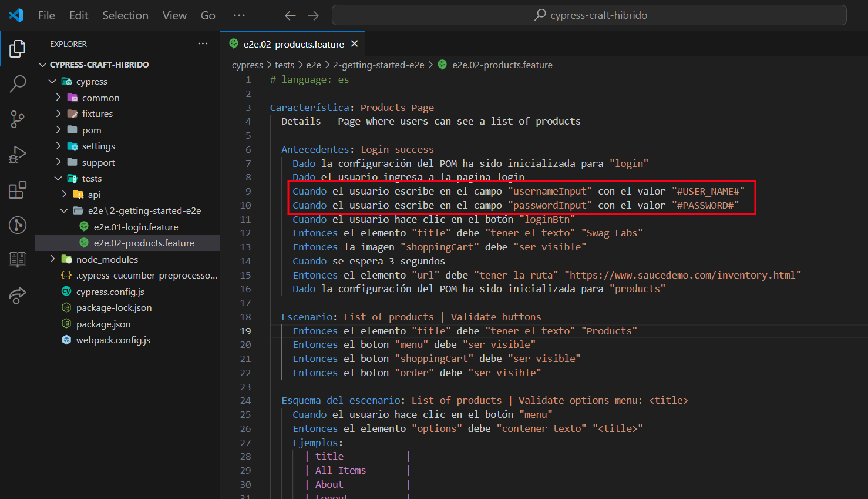This screenshot has width=868, height=499.
Task: Open the Git Graph activity bar icon
Action: click(x=18, y=225)
